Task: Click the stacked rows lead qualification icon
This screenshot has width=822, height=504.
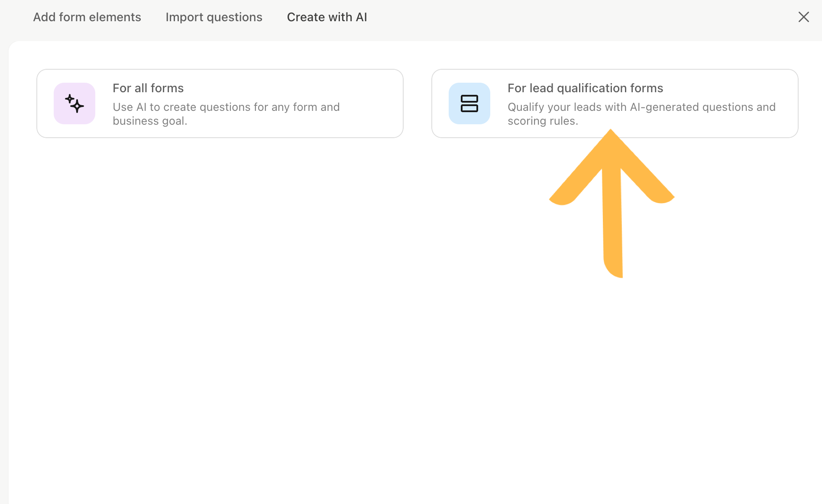Action: [469, 103]
